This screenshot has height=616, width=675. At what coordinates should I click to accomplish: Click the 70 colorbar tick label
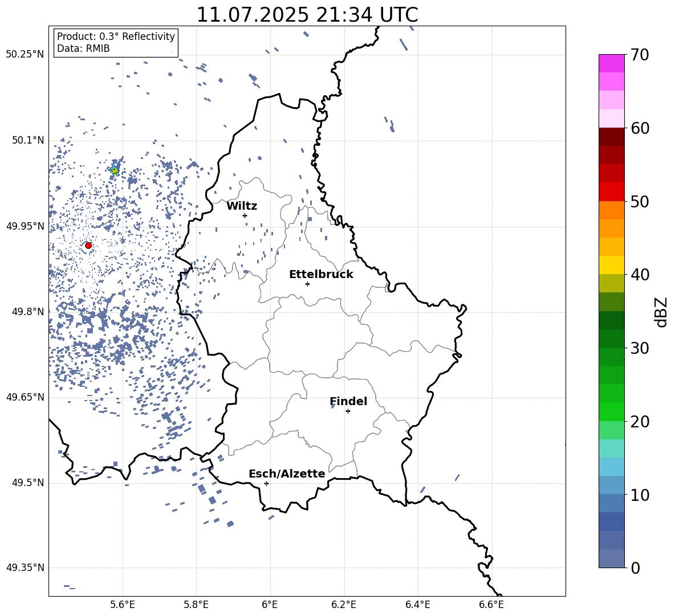point(640,55)
